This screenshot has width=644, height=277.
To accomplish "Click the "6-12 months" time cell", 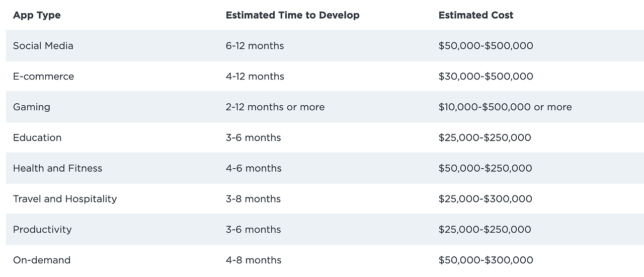I will [255, 46].
